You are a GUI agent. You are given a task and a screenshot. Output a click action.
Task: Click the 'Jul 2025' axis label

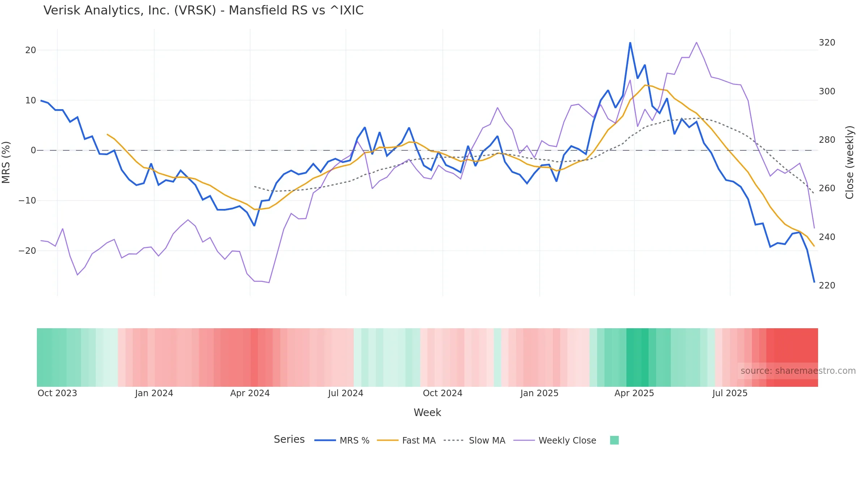730,393
